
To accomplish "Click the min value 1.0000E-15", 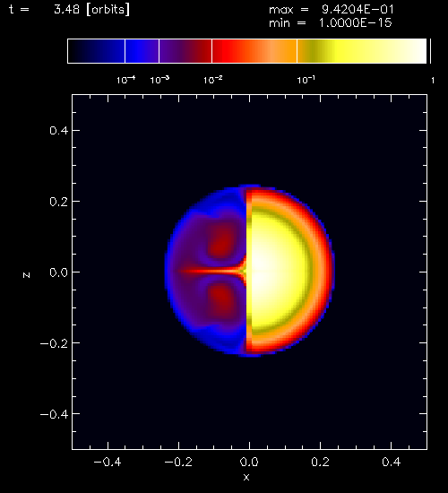I will click(355, 23).
